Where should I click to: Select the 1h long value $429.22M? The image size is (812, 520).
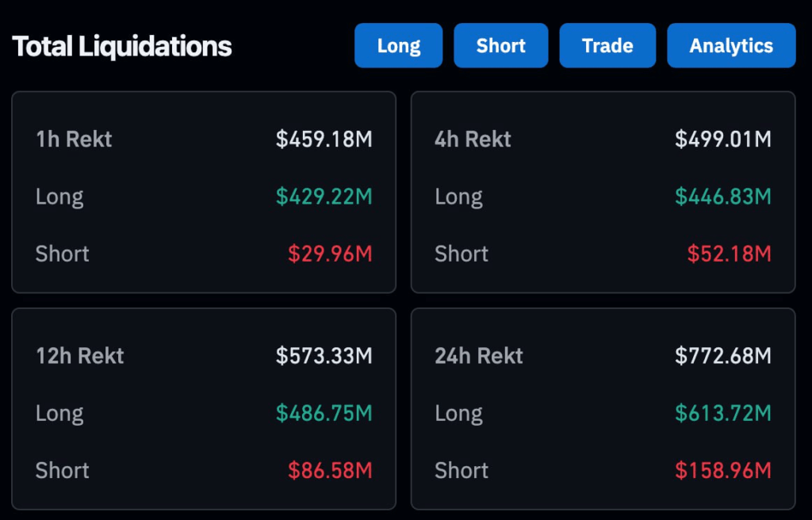[x=324, y=197]
